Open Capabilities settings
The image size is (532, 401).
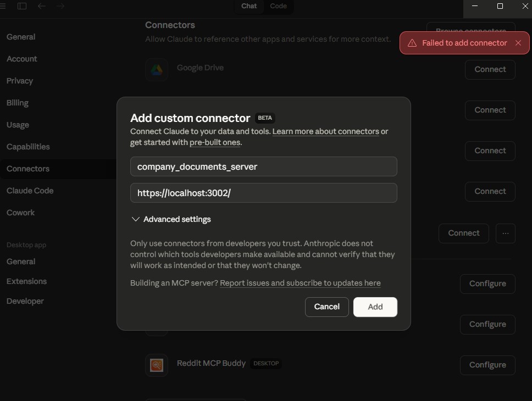click(28, 147)
